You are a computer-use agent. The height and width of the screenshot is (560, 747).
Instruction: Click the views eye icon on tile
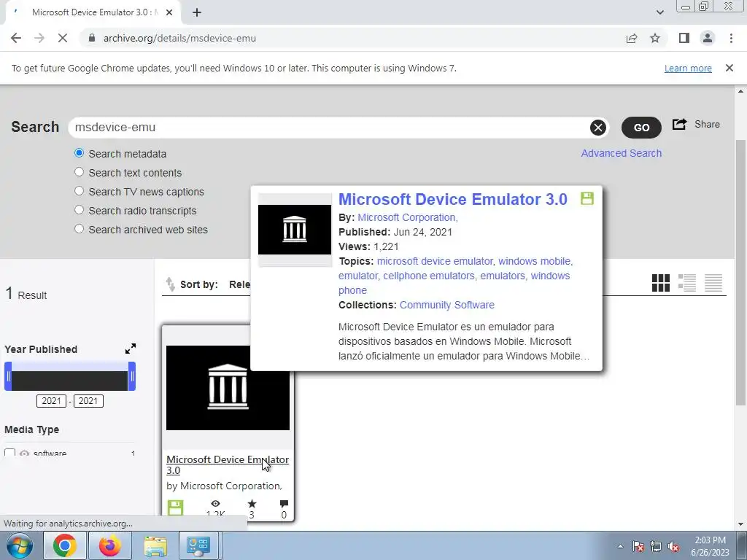click(x=215, y=503)
